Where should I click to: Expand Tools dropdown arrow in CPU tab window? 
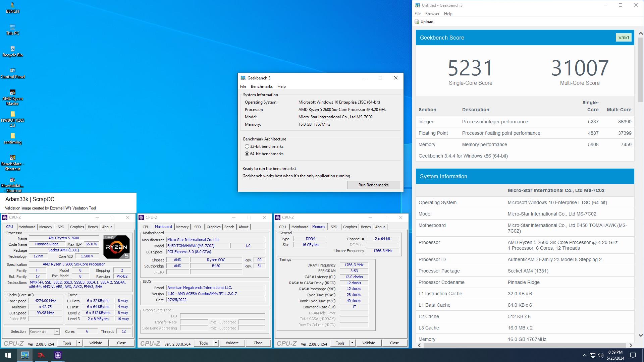click(79, 343)
